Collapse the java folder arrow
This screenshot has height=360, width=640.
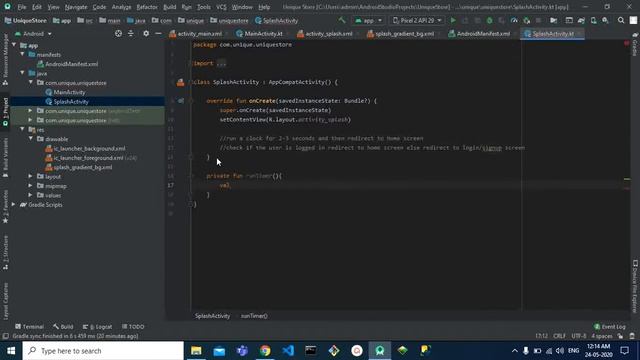pos(22,73)
